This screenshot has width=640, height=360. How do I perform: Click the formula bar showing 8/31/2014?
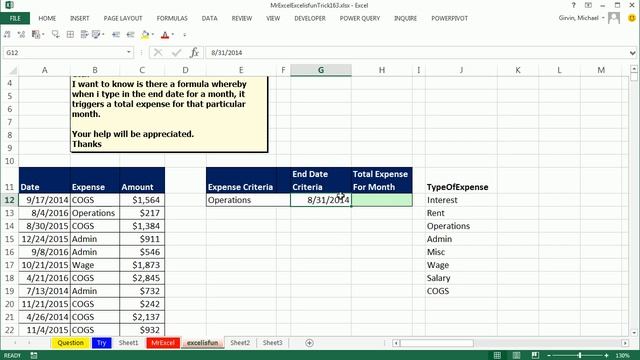click(x=416, y=53)
